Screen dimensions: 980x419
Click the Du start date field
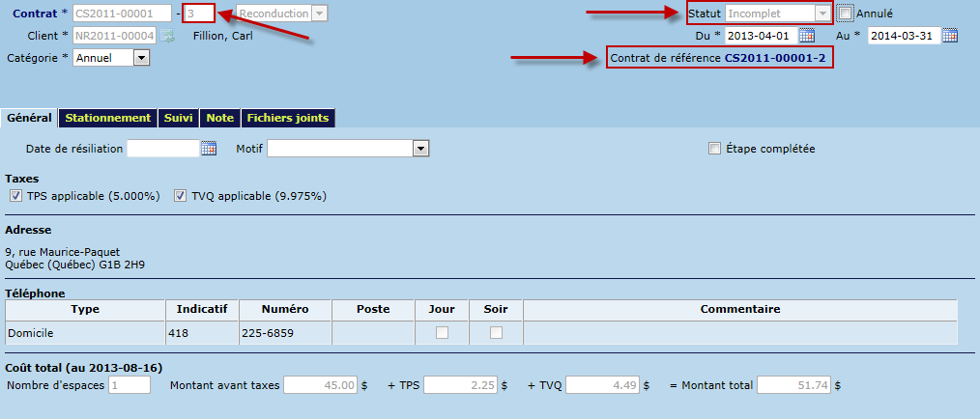(760, 36)
